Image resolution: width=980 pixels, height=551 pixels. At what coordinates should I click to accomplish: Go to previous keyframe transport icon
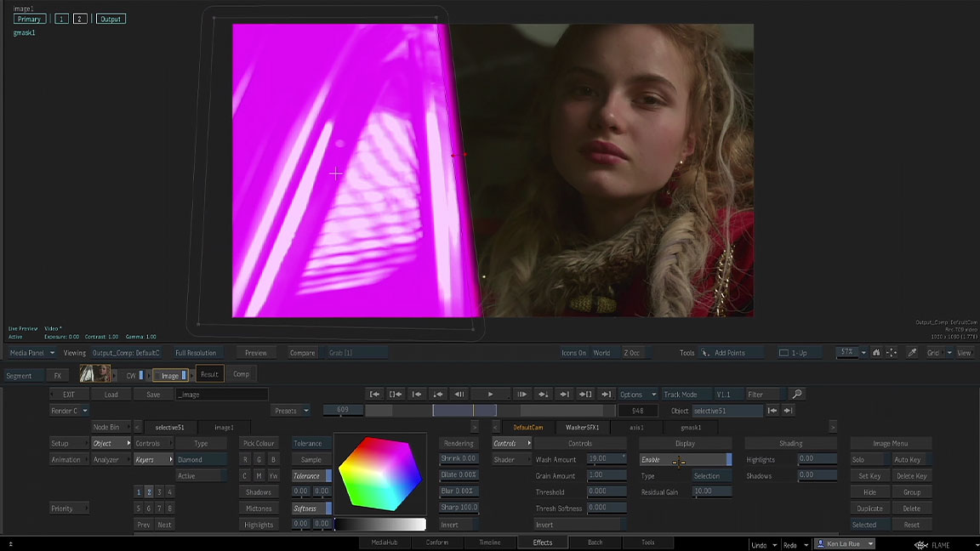tap(437, 395)
